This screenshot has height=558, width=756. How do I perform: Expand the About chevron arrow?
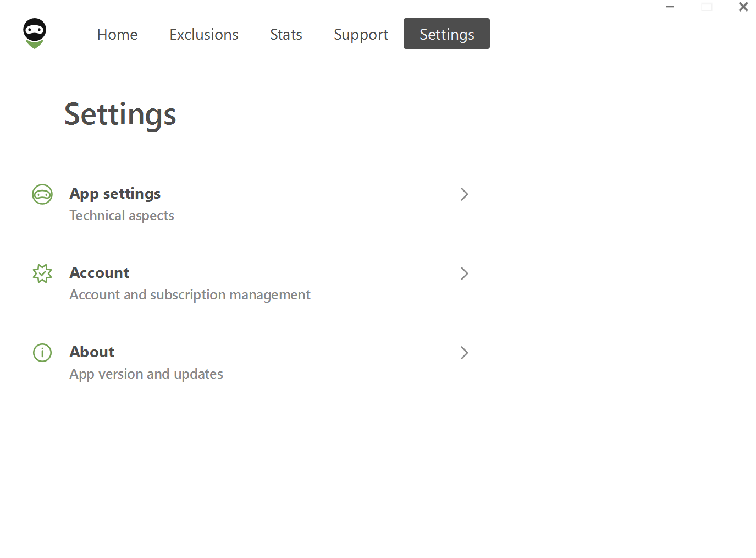point(464,353)
